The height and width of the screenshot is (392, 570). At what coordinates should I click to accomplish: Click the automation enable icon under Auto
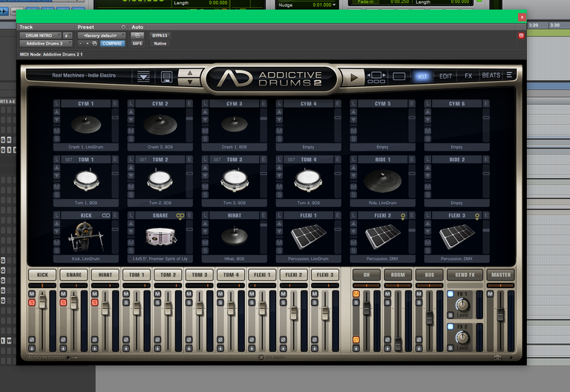pos(137,36)
